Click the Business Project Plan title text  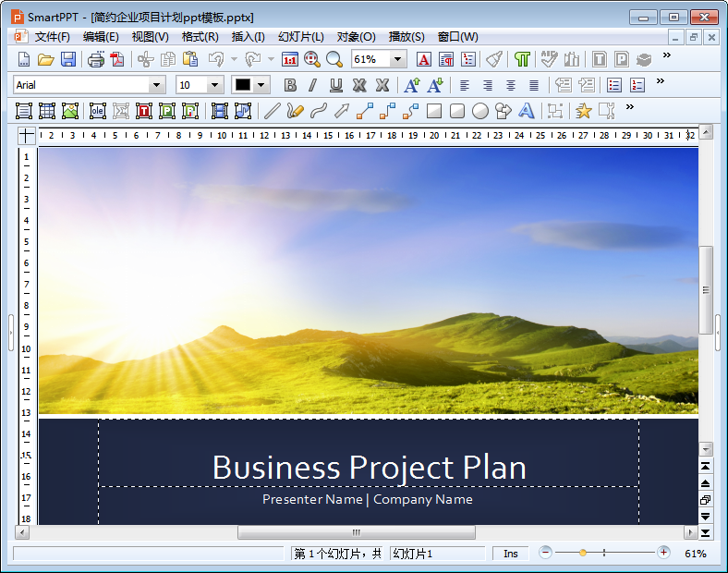[370, 467]
